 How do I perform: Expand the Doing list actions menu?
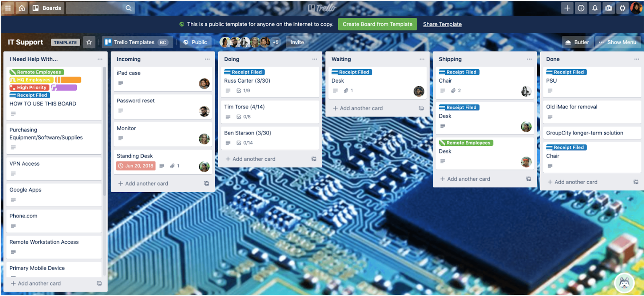(314, 59)
